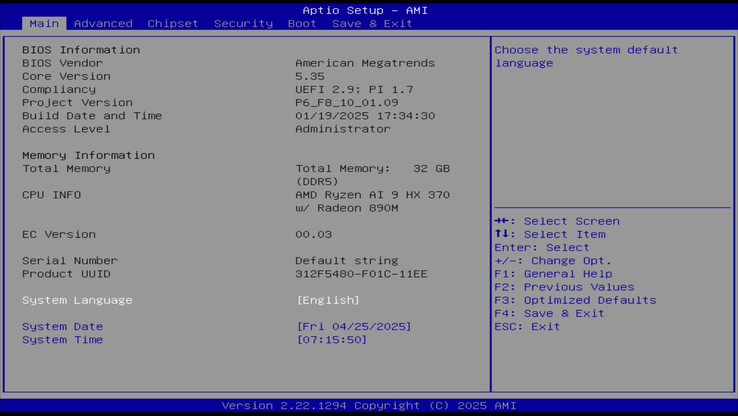Open the Boot tab
This screenshot has width=738, height=416.
(302, 24)
